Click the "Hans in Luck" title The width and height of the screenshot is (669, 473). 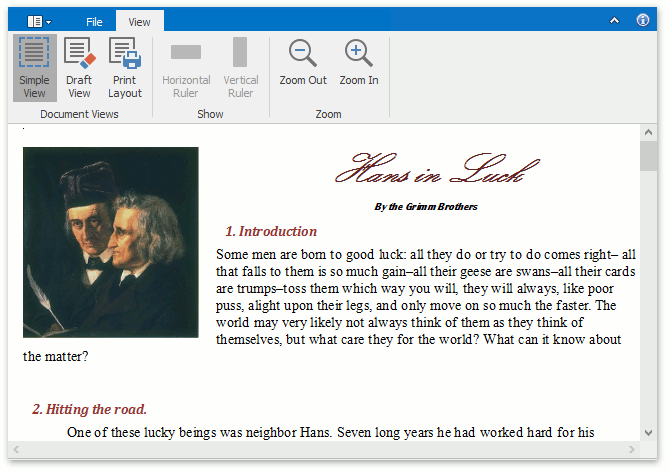(428, 172)
